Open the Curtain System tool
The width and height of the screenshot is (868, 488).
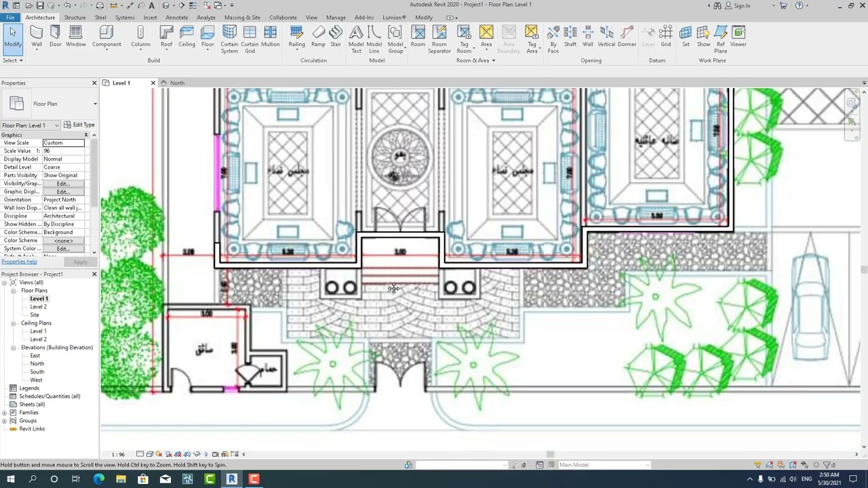coord(229,40)
